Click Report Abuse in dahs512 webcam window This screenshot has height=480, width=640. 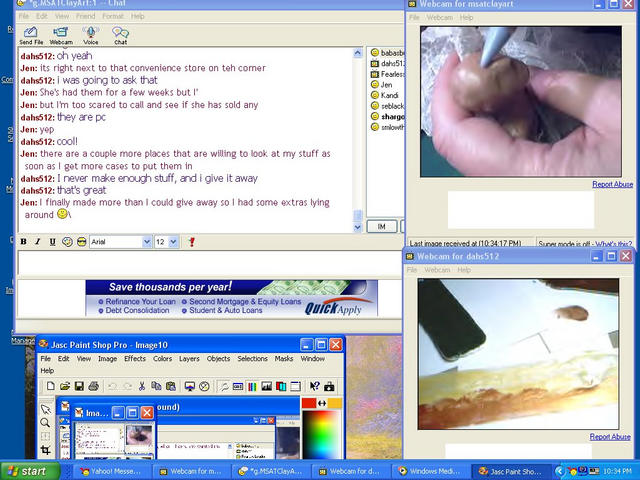pos(610,437)
